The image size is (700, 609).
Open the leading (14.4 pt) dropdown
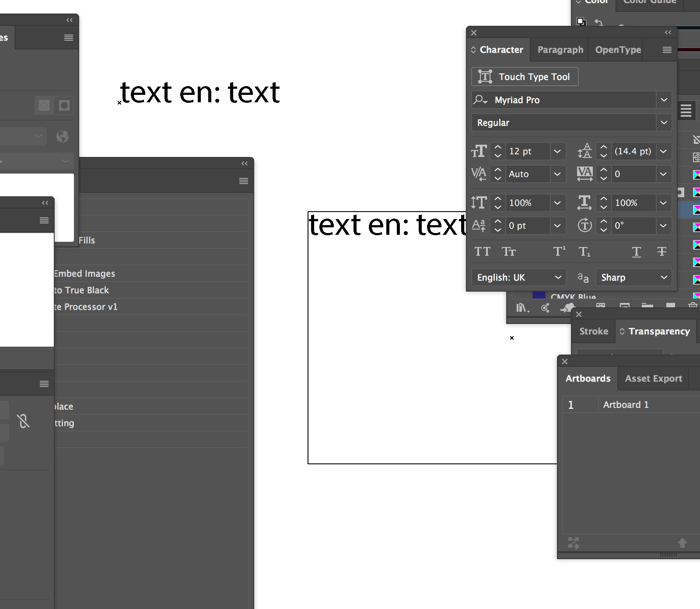coord(663,151)
